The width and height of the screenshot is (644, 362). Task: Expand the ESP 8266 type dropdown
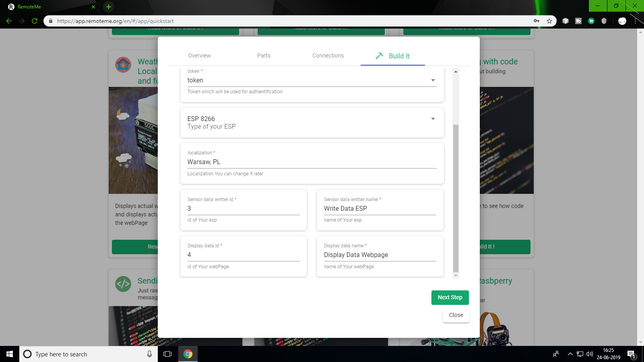coord(433,119)
